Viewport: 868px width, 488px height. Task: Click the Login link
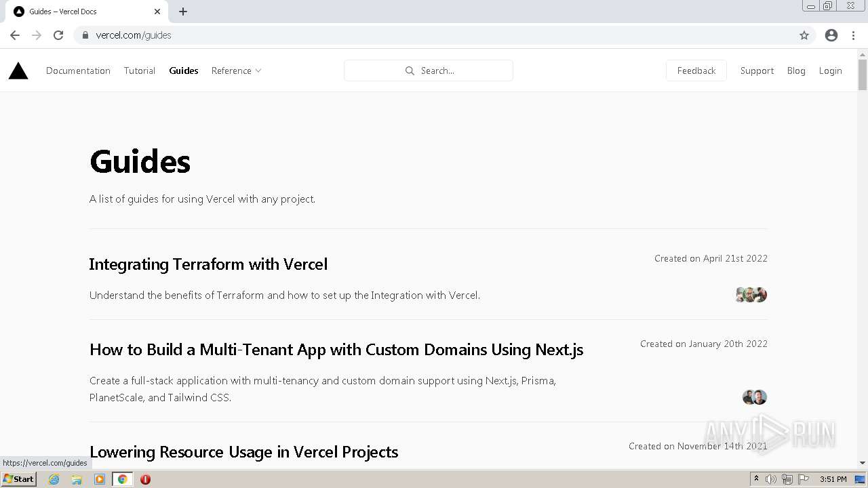[x=830, y=70]
